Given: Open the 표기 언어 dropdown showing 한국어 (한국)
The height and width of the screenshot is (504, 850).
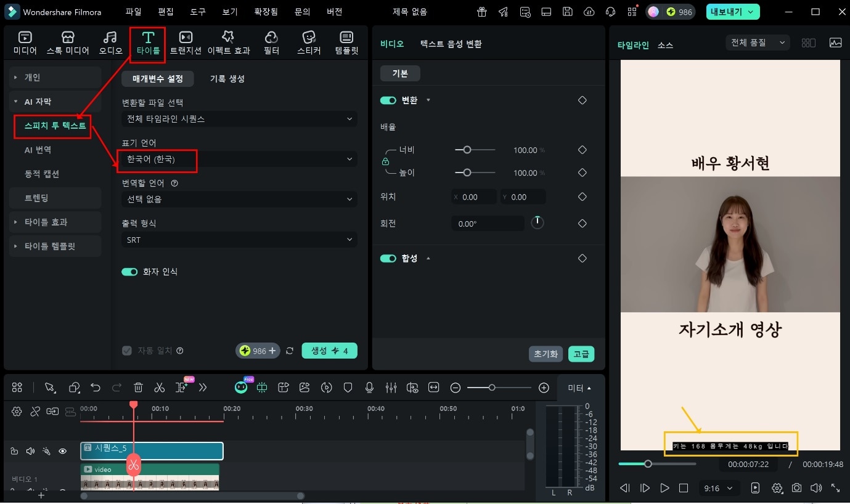Looking at the screenshot, I should (x=239, y=159).
